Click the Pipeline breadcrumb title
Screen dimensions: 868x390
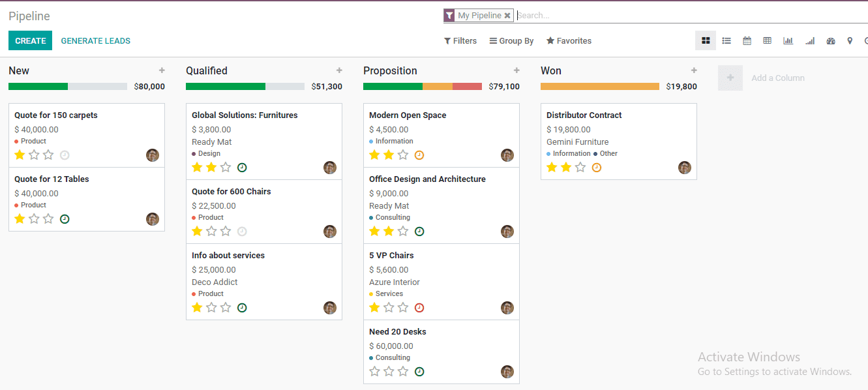tap(29, 16)
